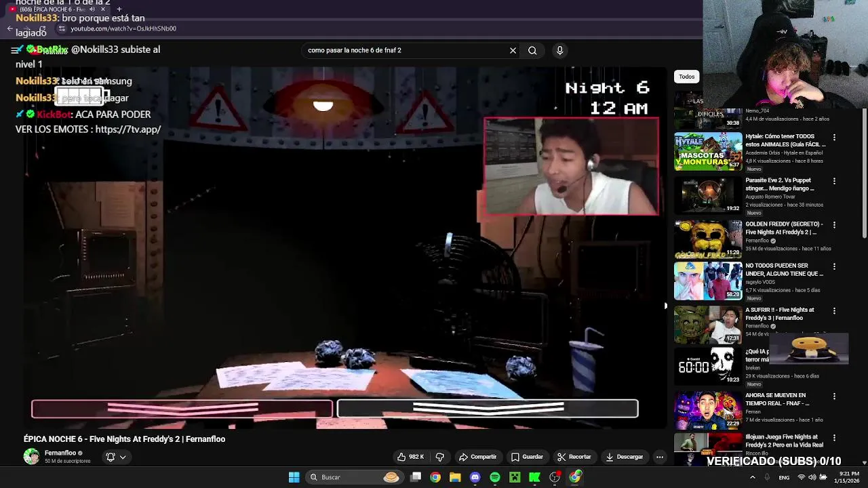Mute the tab via the speaker icon
This screenshot has height=488, width=868.
(92, 9)
